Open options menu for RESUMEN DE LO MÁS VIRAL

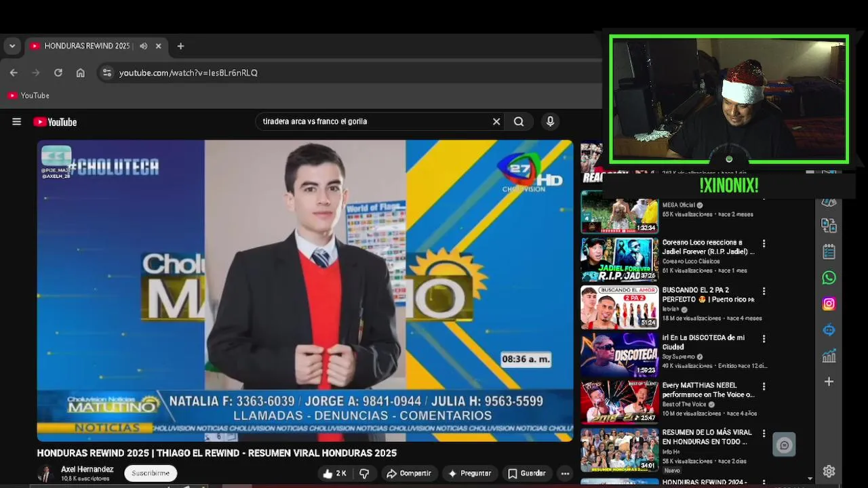[x=764, y=433]
